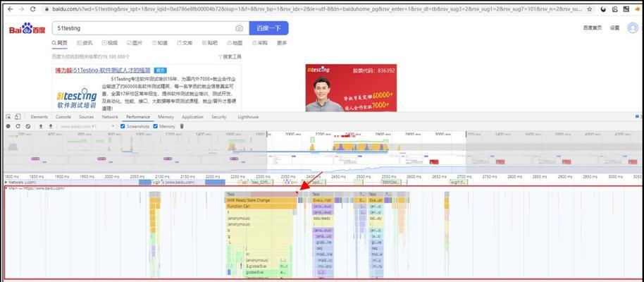This screenshot has width=644, height=282.
Task: Click the 2100 ms ruler label in the flame chart timeline
Action: click(x=162, y=176)
